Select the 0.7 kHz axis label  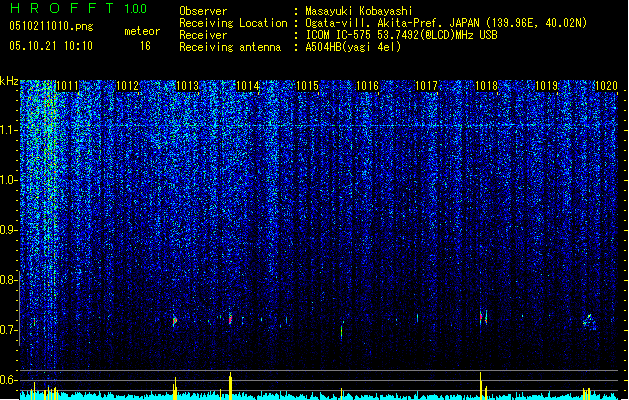click(9, 330)
